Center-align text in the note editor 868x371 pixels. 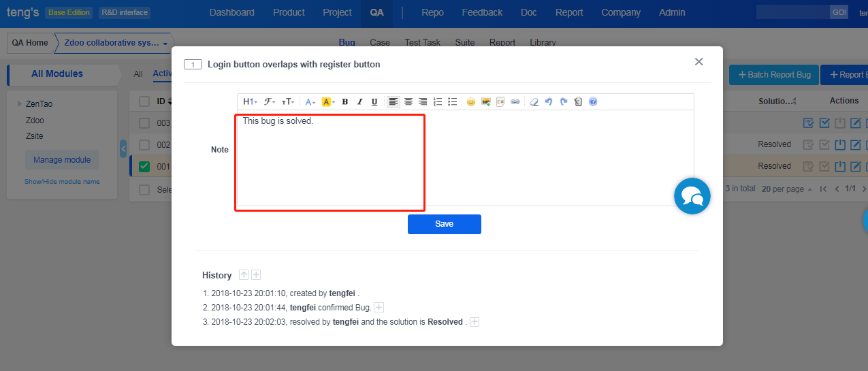[x=408, y=102]
